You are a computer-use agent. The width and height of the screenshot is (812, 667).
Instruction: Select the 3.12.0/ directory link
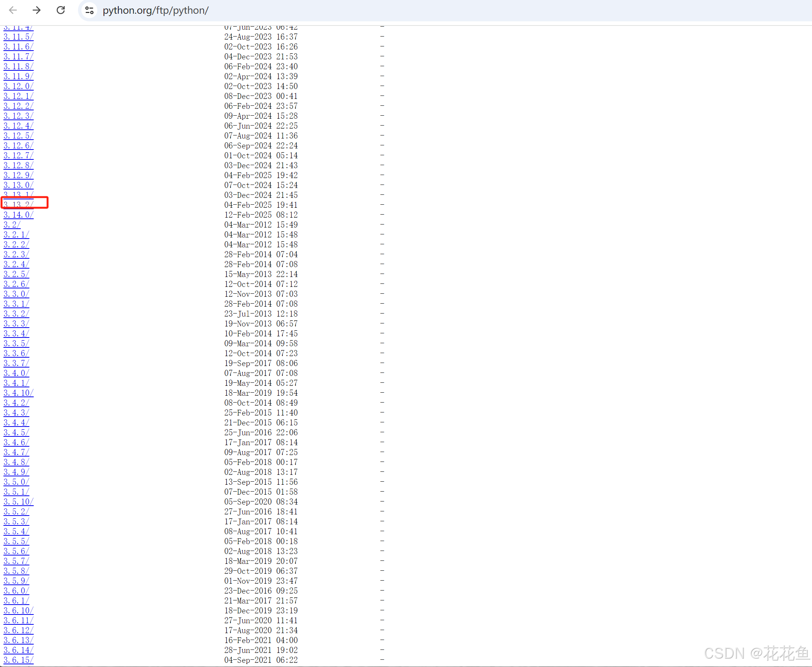[x=18, y=86]
